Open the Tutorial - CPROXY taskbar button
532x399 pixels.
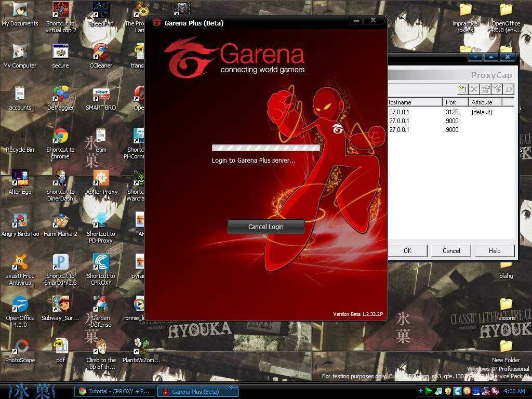(115, 391)
